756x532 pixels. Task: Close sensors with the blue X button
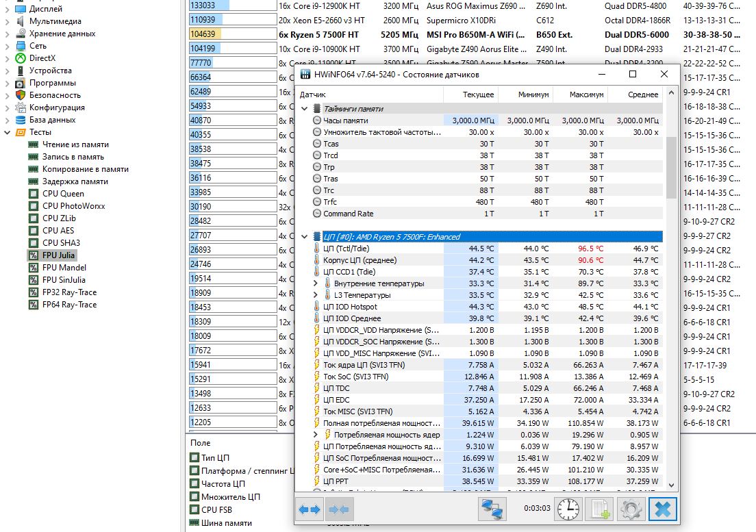click(662, 509)
